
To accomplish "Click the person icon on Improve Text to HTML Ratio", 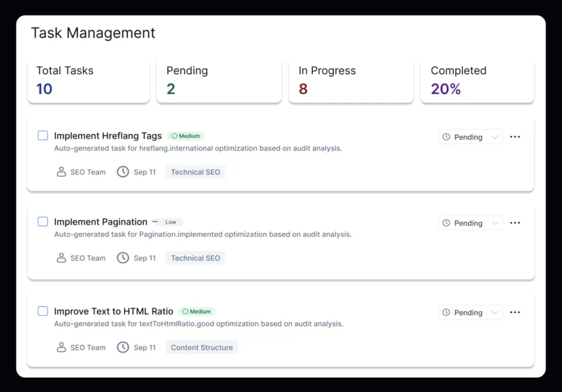I will 61,347.
